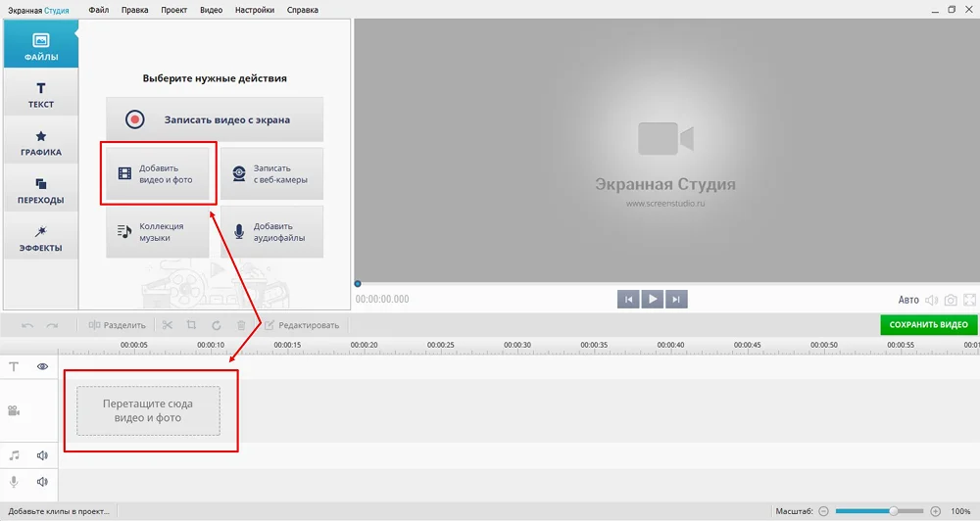Viewport: 980px width, 521px height.
Task: Click the Масштаб zoom slider
Action: 879,511
